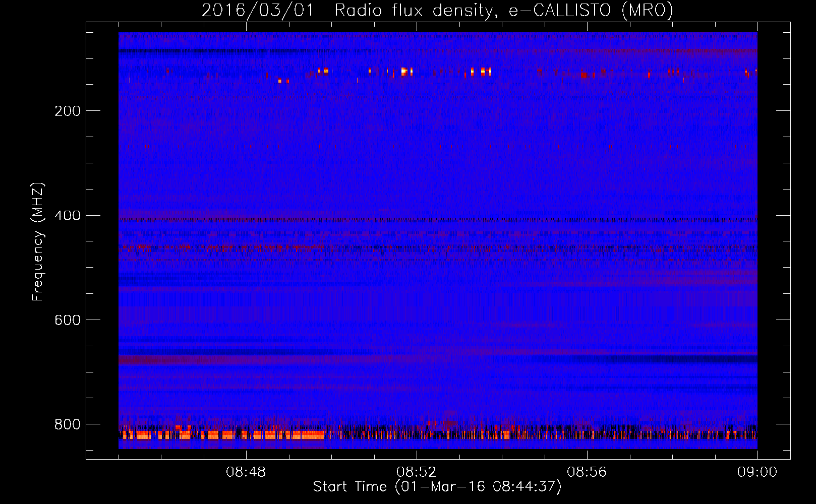Screen dimensions: 816x504
Task: Click the 08:52 time tick label
Action: coord(417,472)
